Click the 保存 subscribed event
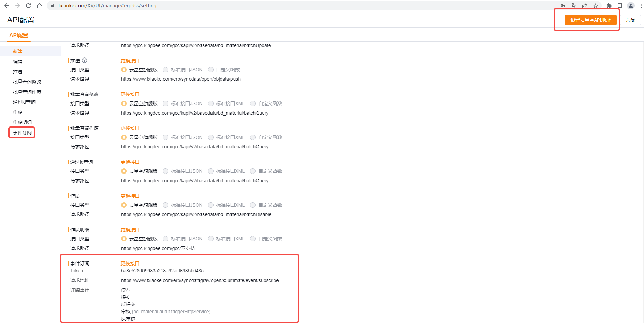 (x=126, y=290)
